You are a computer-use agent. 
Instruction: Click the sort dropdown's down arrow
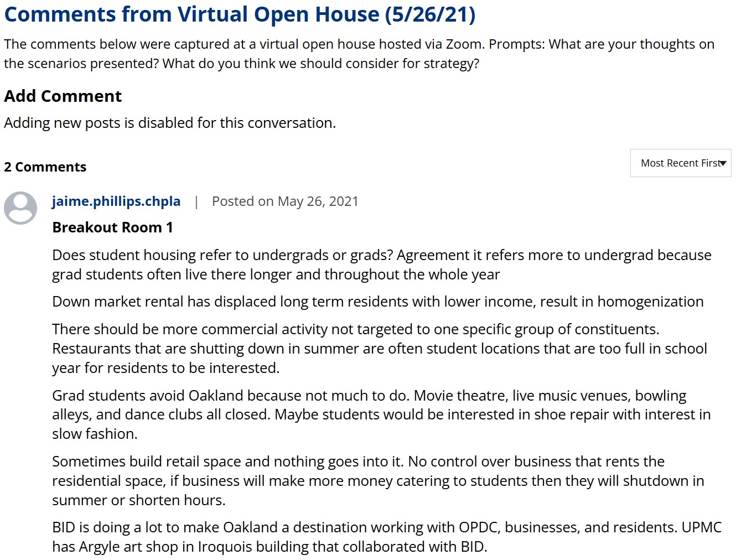tap(723, 163)
